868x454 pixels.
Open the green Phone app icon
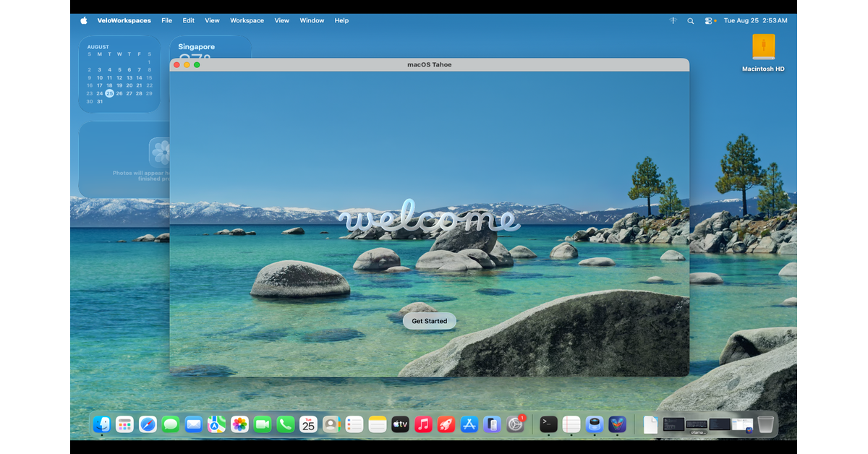(286, 424)
